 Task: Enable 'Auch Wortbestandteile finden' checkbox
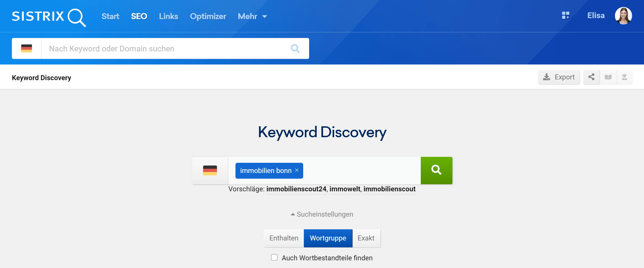[274, 257]
